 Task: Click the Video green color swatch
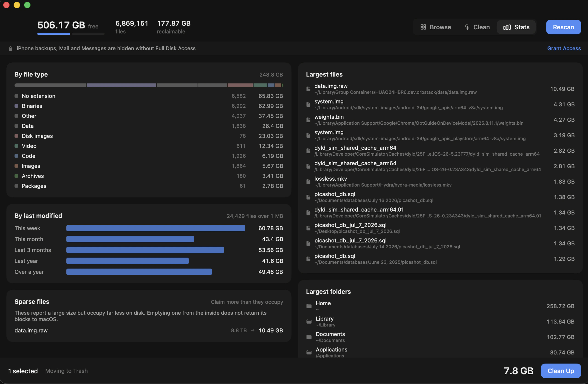tap(16, 146)
